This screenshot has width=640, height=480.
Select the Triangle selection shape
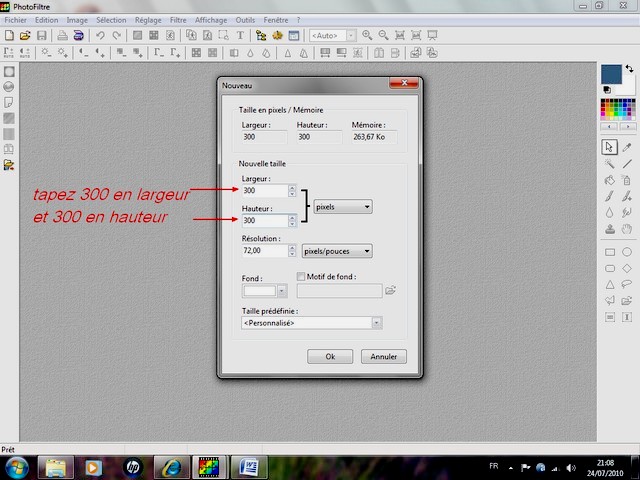coord(610,284)
